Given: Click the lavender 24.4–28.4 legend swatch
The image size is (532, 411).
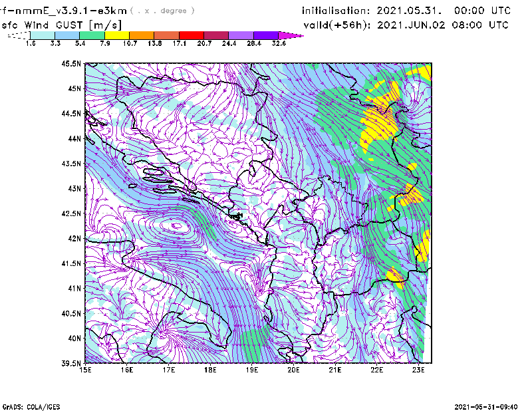Looking at the screenshot, I should click(x=241, y=35).
